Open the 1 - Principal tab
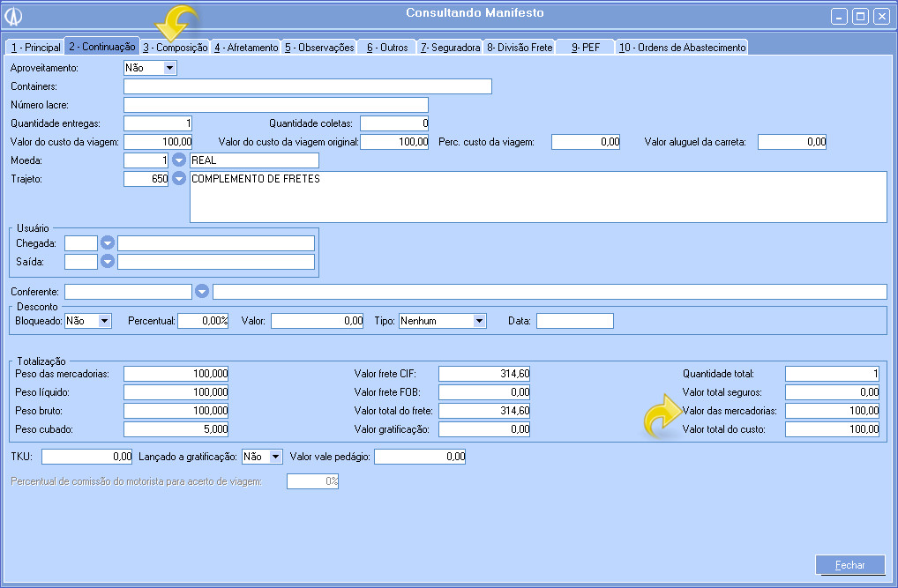898x588 pixels. 35,48
